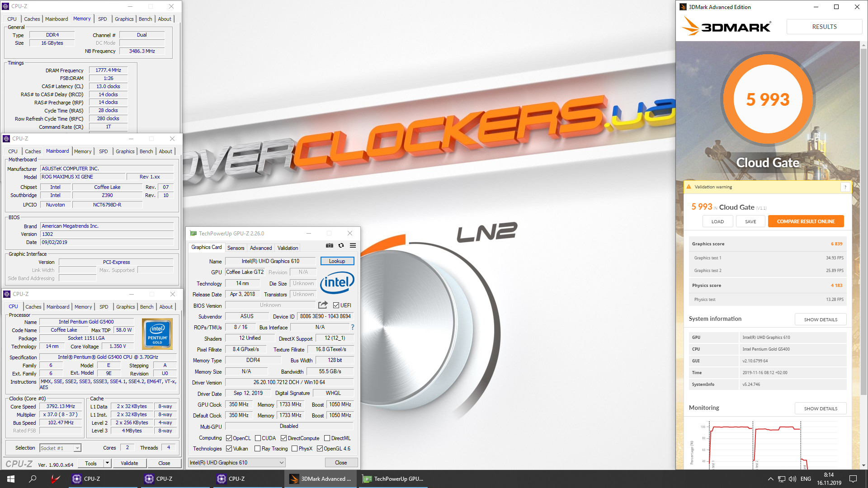Toggle UEFI checkbox in GPU-Z
Screen dimensions: 868x488
tap(336, 305)
